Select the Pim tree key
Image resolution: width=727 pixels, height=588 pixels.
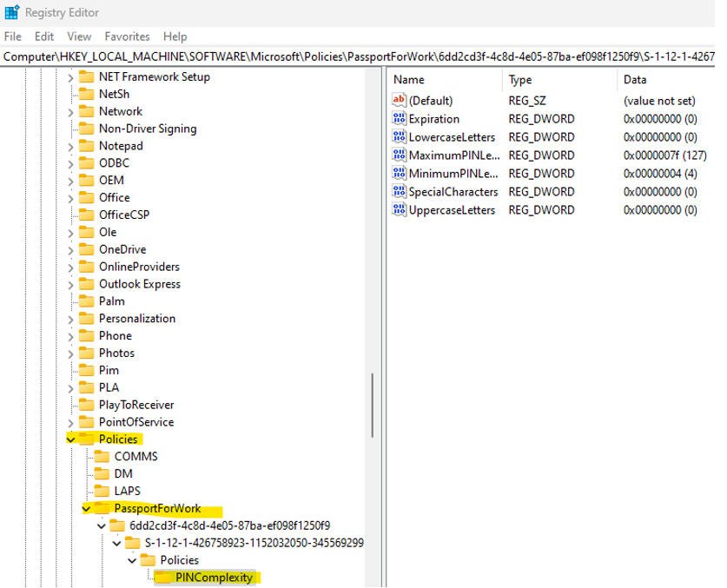point(109,370)
